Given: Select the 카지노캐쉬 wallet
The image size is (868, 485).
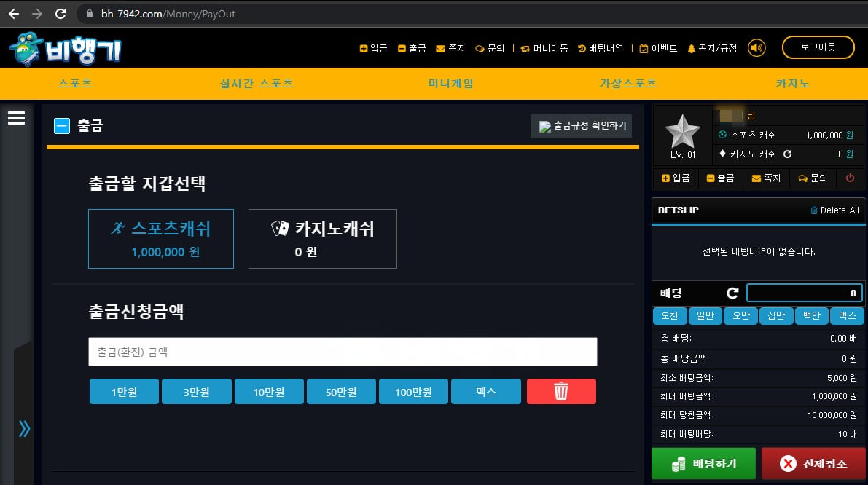Looking at the screenshot, I should (x=323, y=239).
